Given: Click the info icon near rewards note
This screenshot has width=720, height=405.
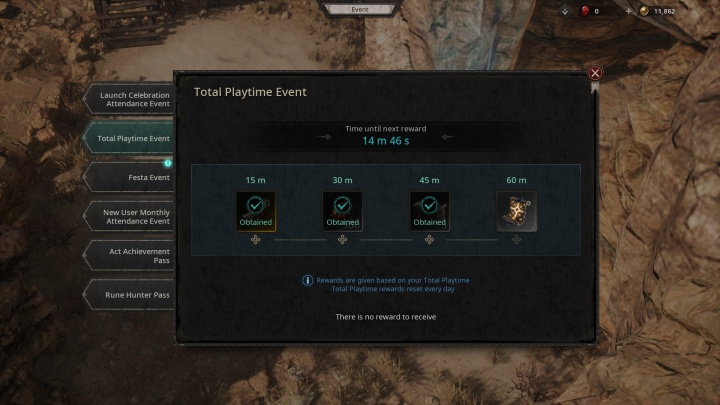Looking at the screenshot, I should point(307,280).
